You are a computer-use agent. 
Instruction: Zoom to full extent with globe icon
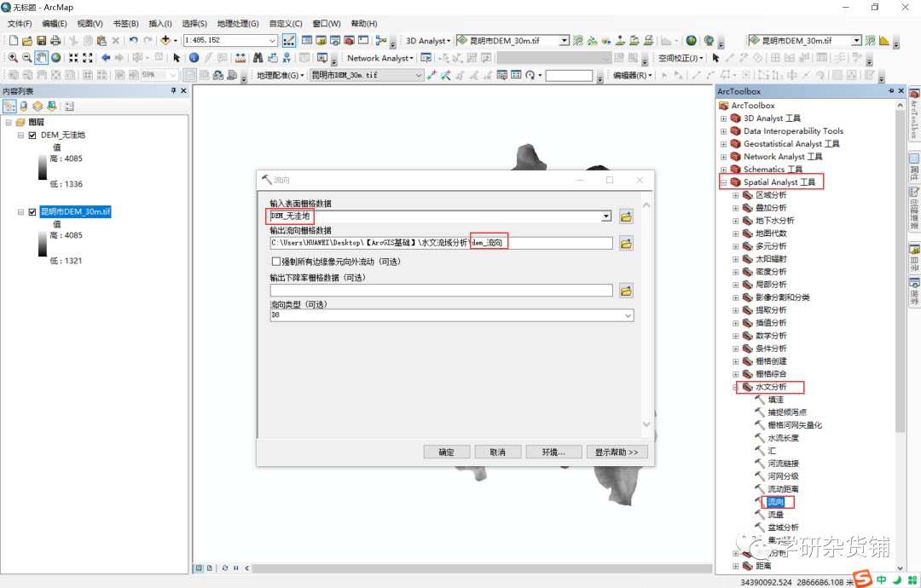tap(55, 57)
